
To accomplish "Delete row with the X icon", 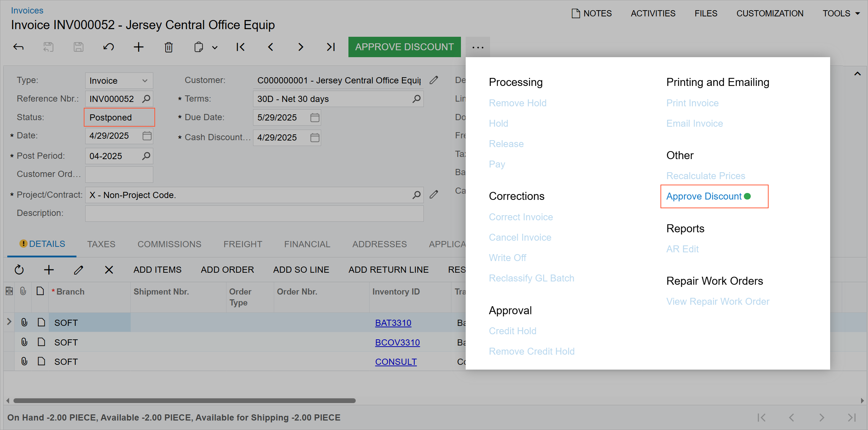I will point(109,270).
